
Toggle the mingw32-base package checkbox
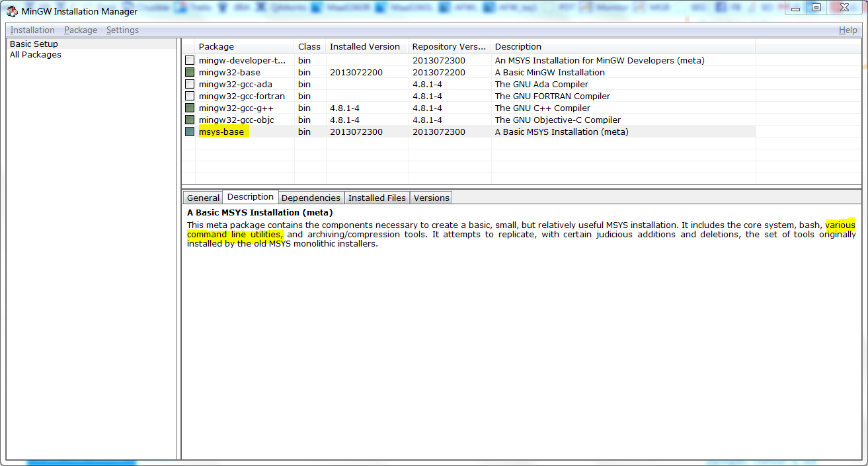pyautogui.click(x=190, y=72)
